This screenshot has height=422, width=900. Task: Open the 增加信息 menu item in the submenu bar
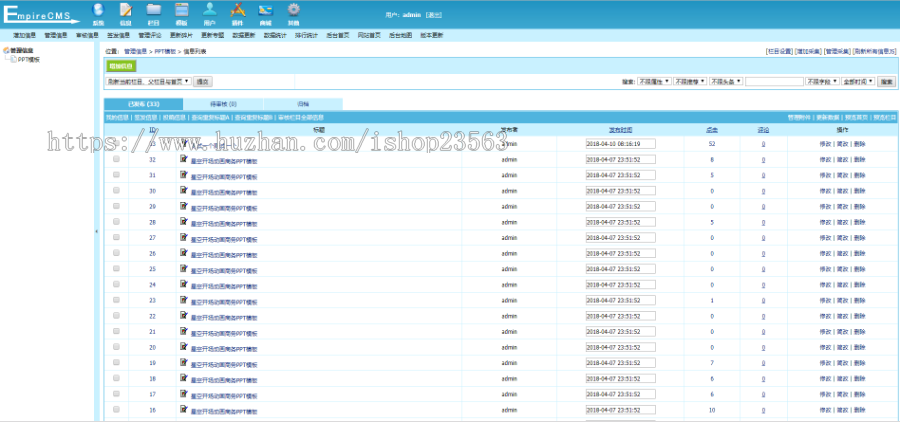pyautogui.click(x=25, y=35)
